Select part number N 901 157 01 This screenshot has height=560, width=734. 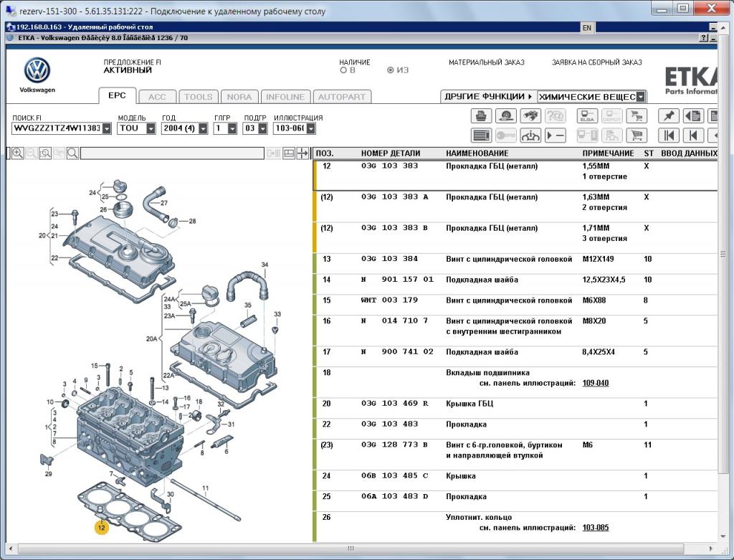397,280
